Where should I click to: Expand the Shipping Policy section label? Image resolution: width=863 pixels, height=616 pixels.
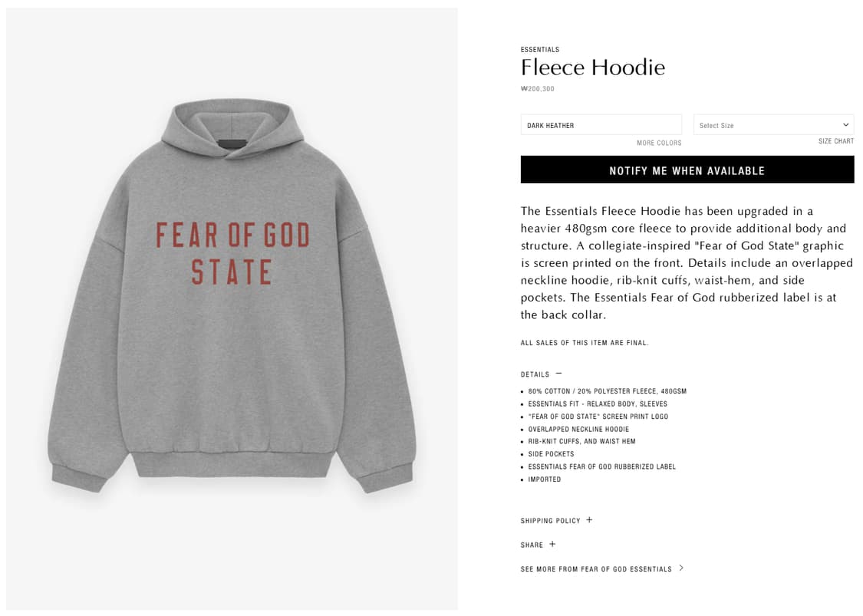550,521
